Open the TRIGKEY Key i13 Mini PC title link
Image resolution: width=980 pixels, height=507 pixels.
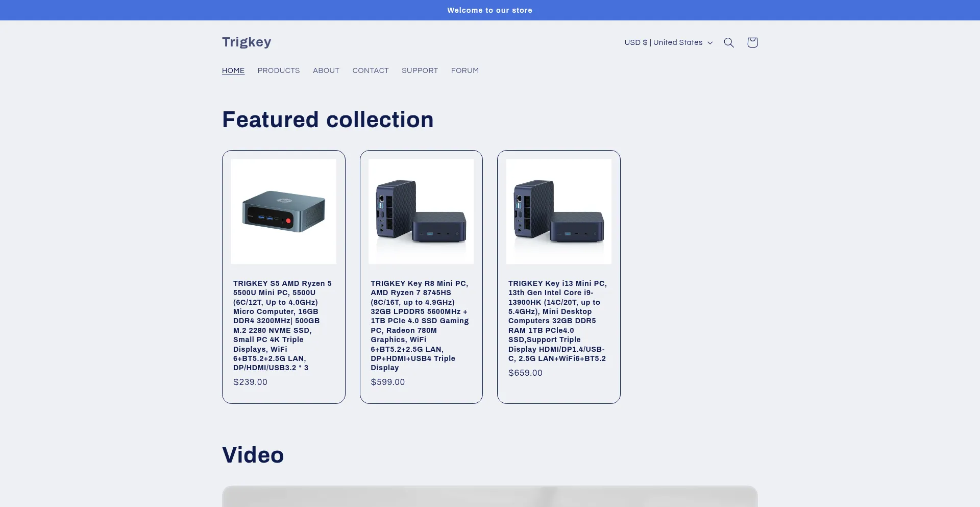coord(558,321)
